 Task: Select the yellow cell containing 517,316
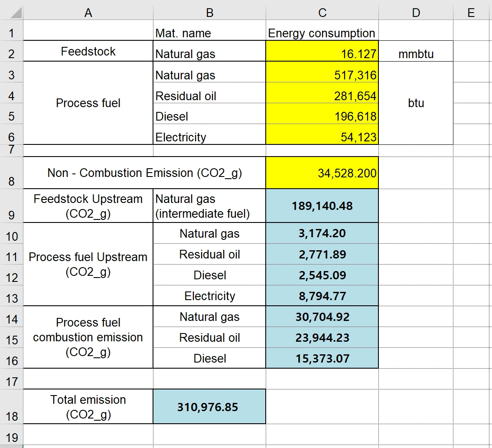[x=322, y=72]
